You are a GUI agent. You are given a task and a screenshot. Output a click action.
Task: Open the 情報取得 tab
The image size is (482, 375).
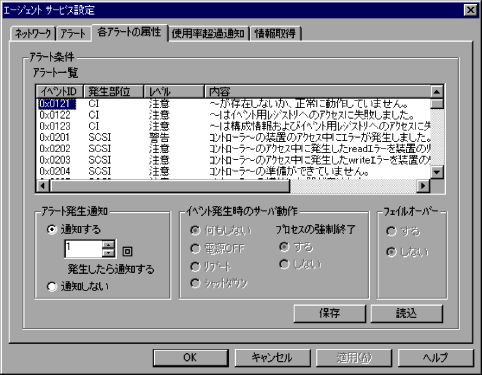point(275,34)
